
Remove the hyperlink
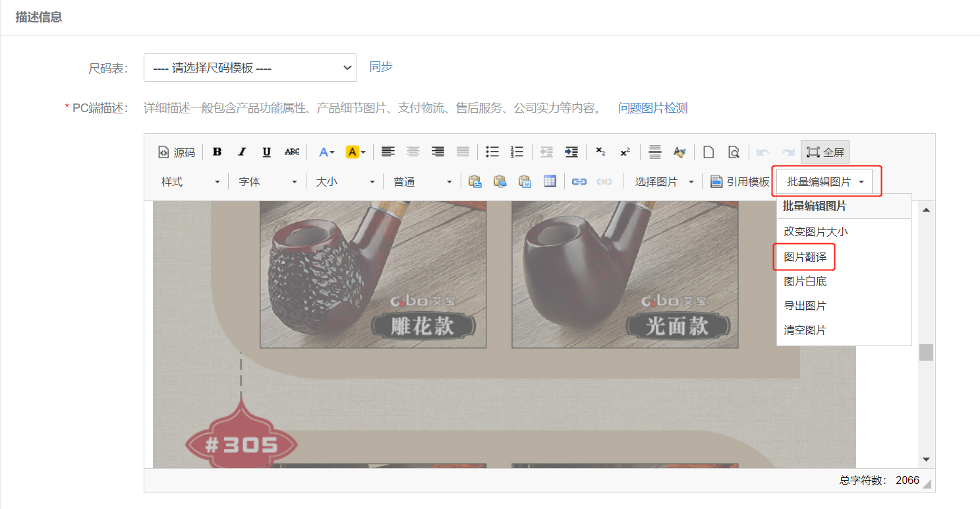604,182
